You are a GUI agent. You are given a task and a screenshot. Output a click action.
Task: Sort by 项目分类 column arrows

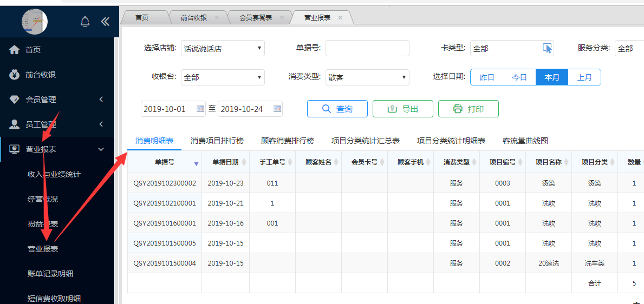click(x=613, y=162)
